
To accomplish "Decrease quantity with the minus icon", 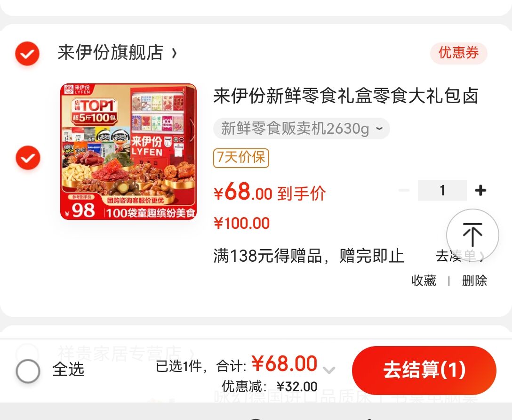I will 404,190.
